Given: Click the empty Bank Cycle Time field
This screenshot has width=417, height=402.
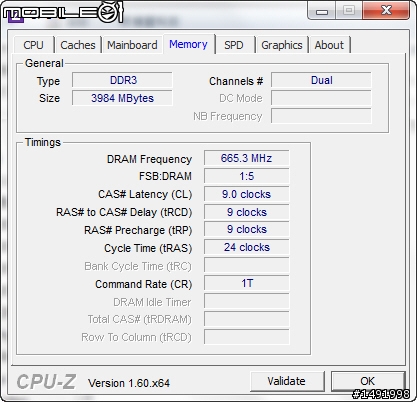Looking at the screenshot, I should click(247, 266).
